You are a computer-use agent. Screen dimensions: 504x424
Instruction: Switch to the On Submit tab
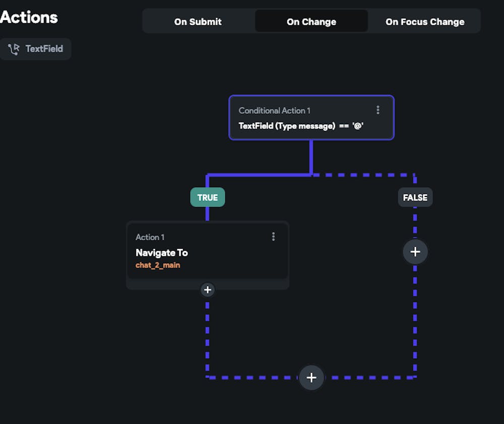point(198,22)
